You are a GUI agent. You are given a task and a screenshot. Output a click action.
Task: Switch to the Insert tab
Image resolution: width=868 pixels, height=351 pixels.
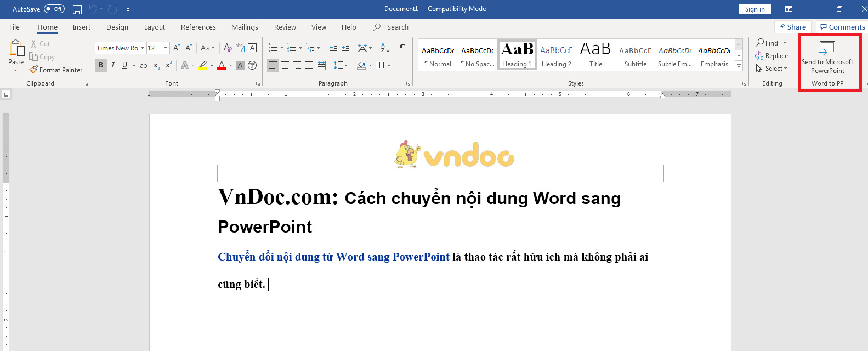[x=82, y=27]
